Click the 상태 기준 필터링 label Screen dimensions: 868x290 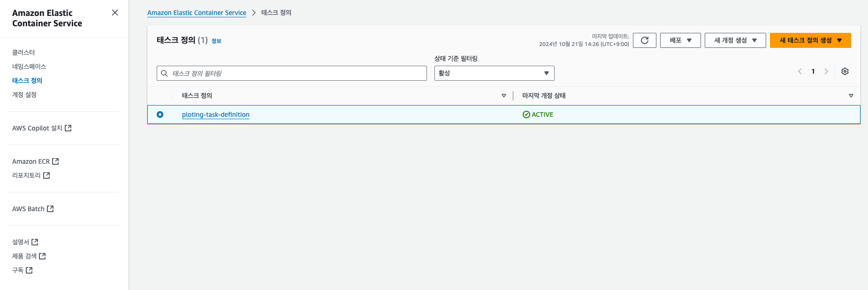456,59
